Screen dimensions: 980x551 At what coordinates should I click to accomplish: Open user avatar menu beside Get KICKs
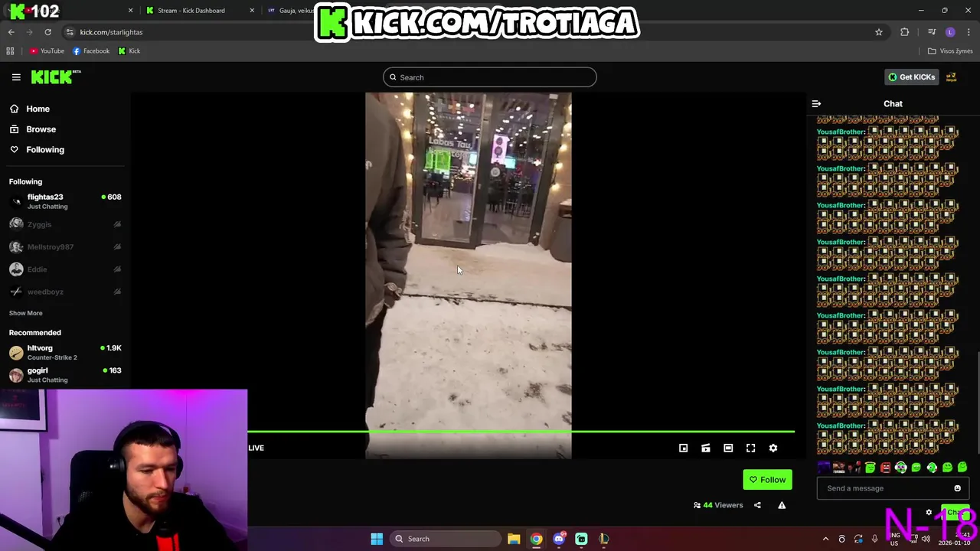(952, 77)
